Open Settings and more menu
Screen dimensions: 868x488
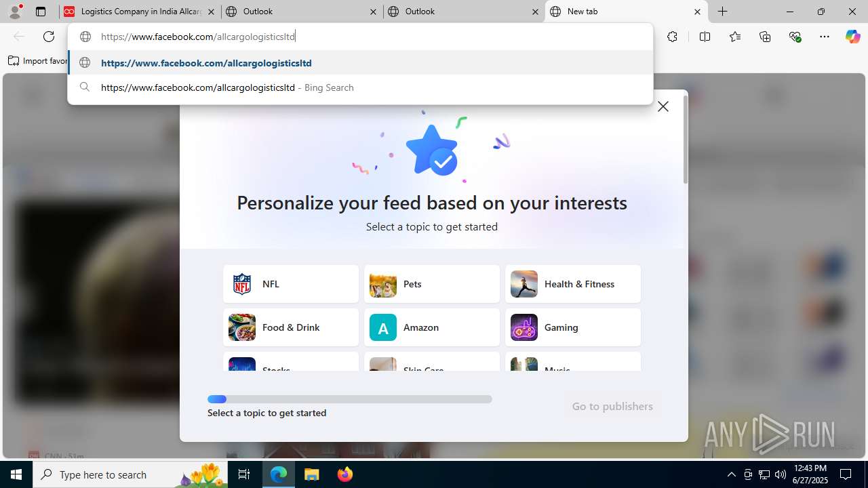[825, 37]
